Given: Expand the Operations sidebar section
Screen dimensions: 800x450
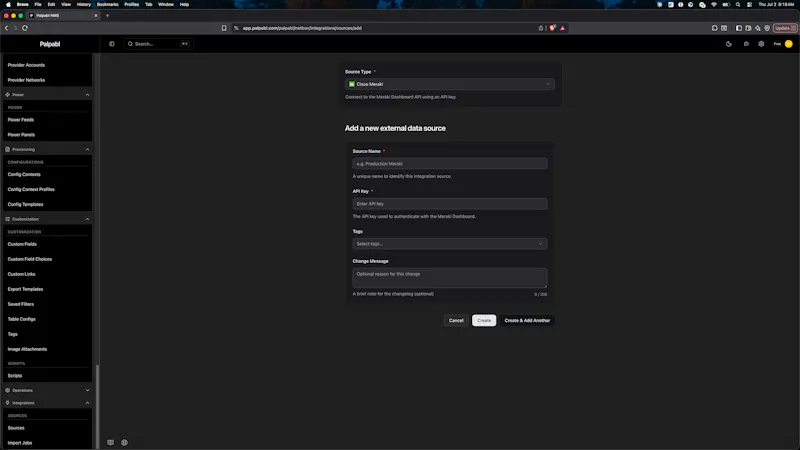Looking at the screenshot, I should click(x=47, y=390).
